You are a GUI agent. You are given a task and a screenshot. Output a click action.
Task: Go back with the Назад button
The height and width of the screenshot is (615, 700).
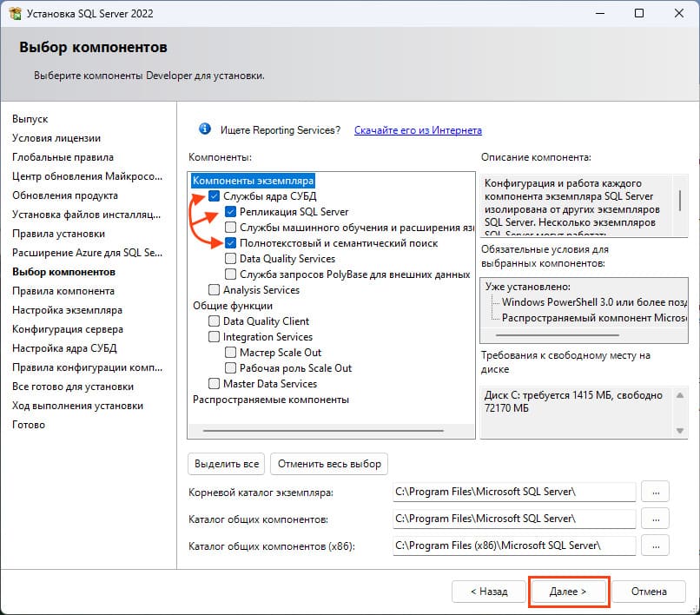coord(489,592)
